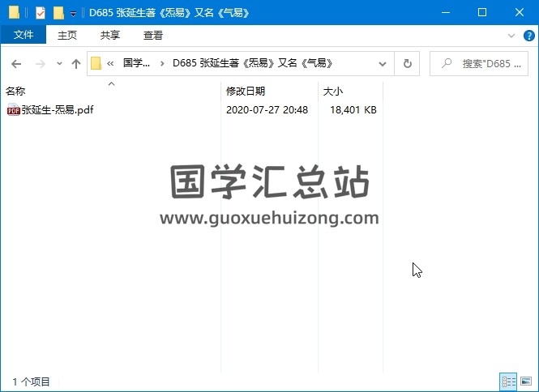Go back with the back arrow
539x392 pixels.
16,63
